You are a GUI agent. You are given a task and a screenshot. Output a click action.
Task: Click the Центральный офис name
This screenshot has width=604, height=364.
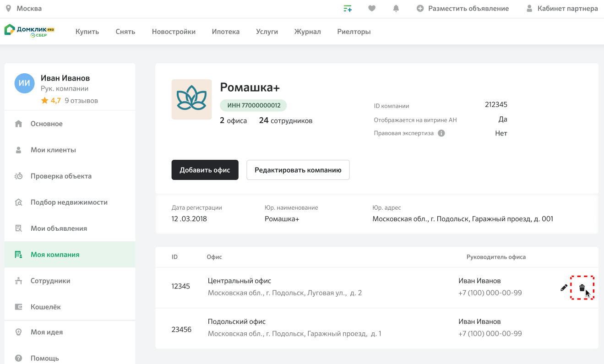(239, 281)
